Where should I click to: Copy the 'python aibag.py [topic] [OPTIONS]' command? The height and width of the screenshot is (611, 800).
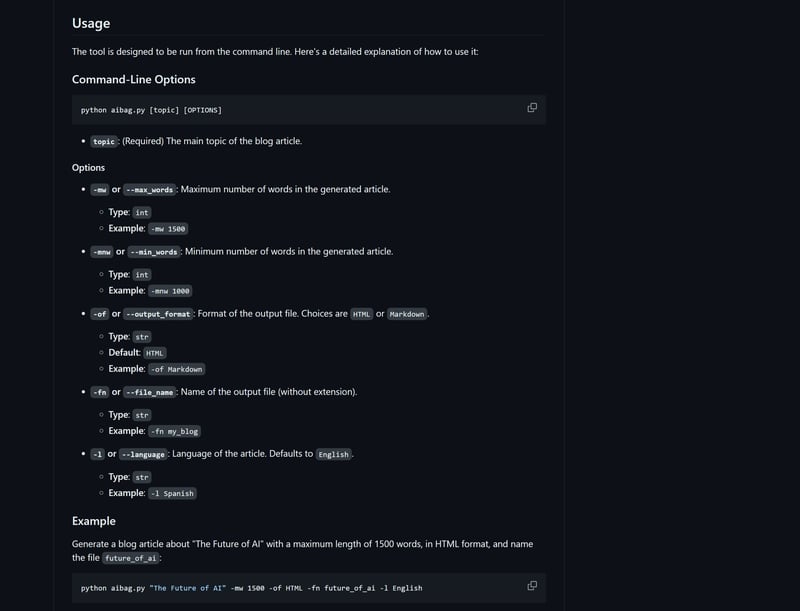pyautogui.click(x=532, y=108)
